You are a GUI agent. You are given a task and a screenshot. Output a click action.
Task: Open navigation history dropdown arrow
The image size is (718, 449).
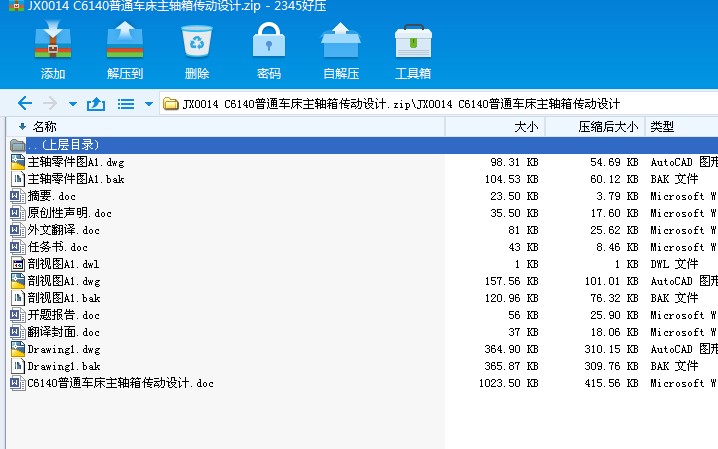point(73,104)
